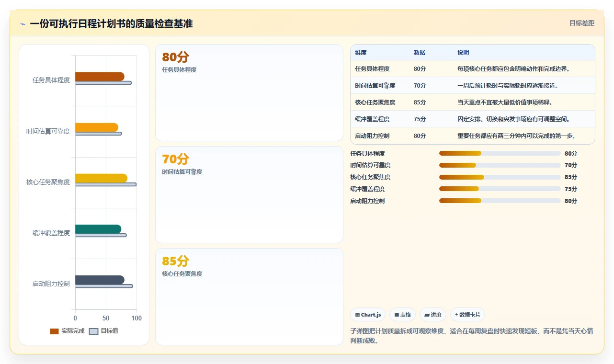Click the lightning icon beside the page title

tap(23, 23)
